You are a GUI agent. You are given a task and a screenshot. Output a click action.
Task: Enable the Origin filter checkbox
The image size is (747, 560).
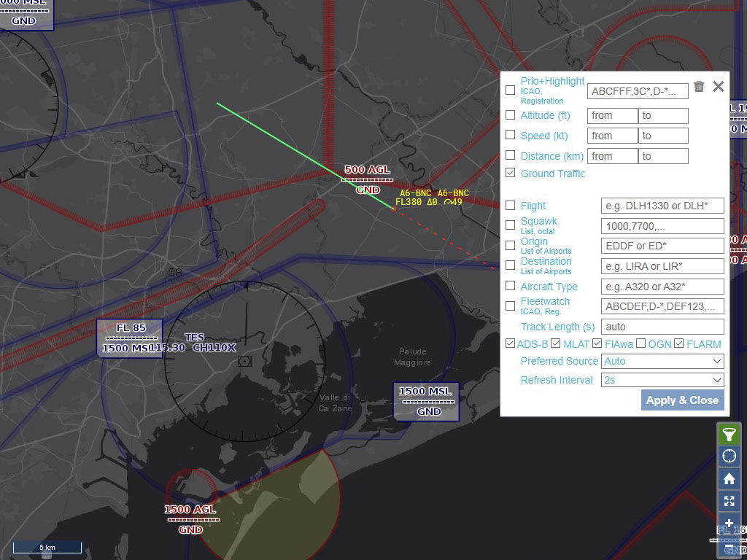pos(510,245)
